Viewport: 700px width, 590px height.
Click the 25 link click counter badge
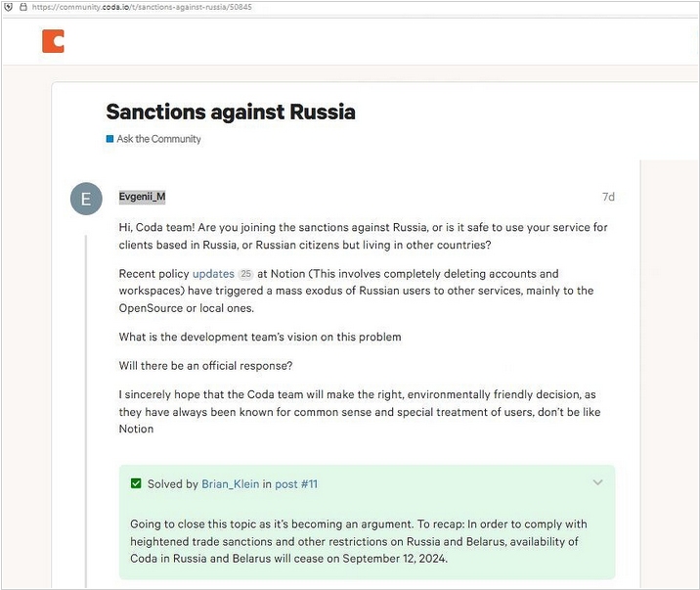point(245,274)
